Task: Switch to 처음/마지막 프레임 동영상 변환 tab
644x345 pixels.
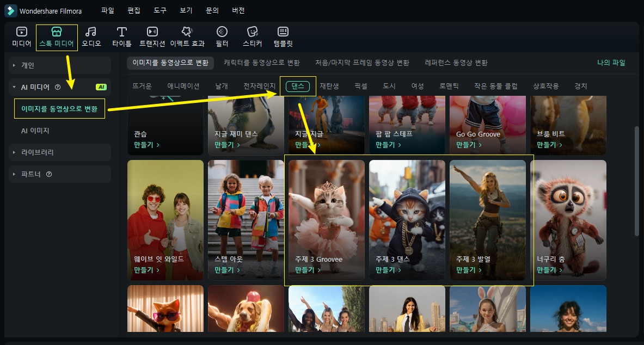Action: (362, 63)
